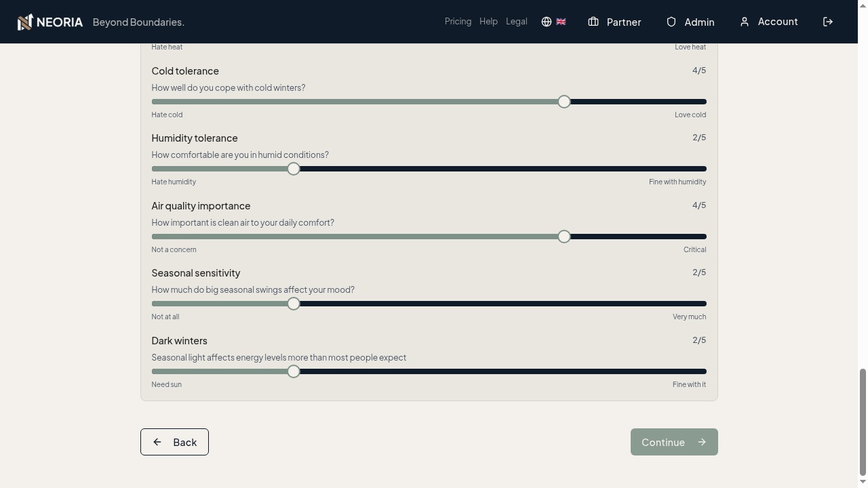Click the 'Cold tolerance' label
868x488 pixels.
coord(185,71)
